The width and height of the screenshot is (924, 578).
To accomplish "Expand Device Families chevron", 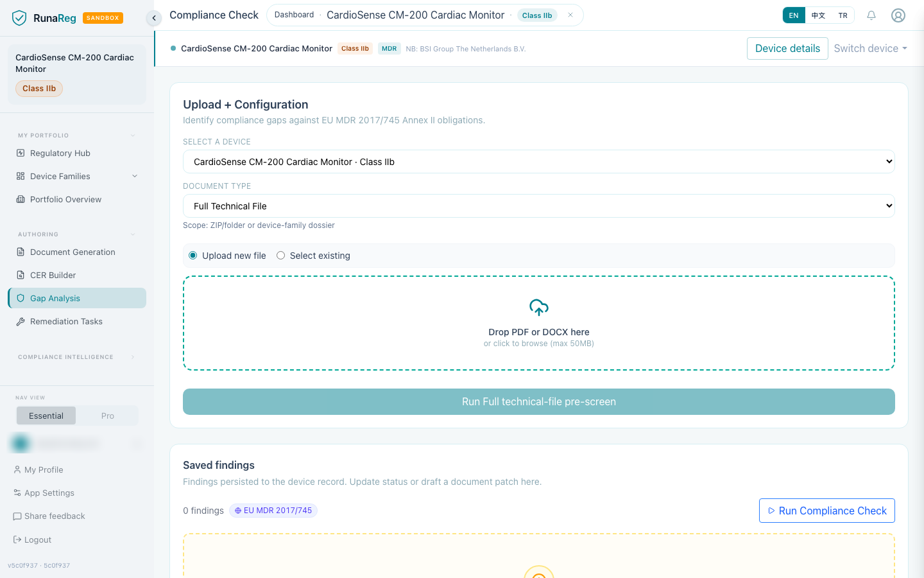I will tap(135, 176).
